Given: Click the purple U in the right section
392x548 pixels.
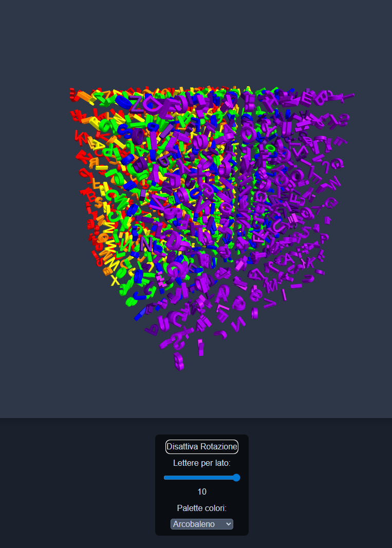Looking at the screenshot, I should coord(279,226).
